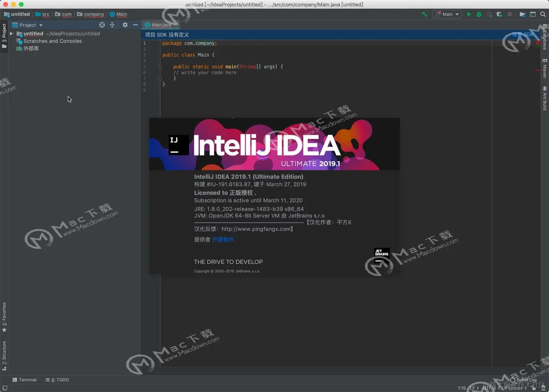Screen dimensions: 549x392
Task: Click the Search Everywhere magnifier icon
Action: pos(543,14)
